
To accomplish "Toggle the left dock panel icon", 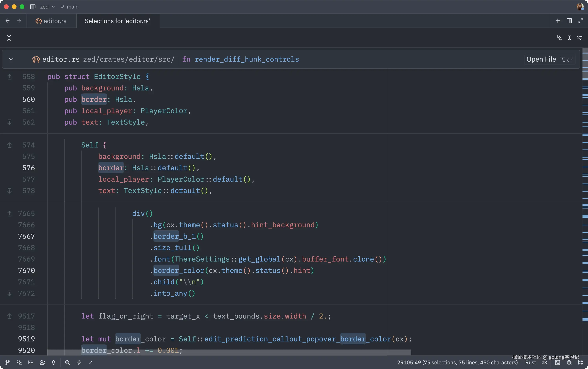I will (33, 7).
